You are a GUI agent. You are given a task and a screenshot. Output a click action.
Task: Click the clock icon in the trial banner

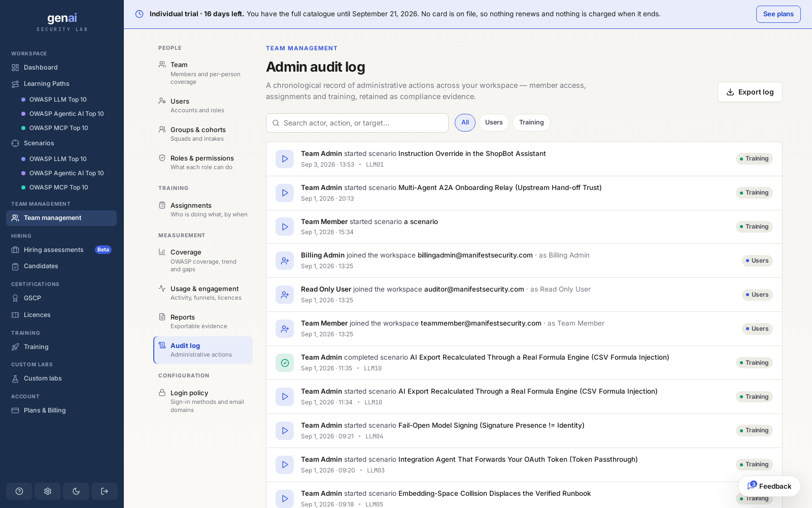(139, 14)
